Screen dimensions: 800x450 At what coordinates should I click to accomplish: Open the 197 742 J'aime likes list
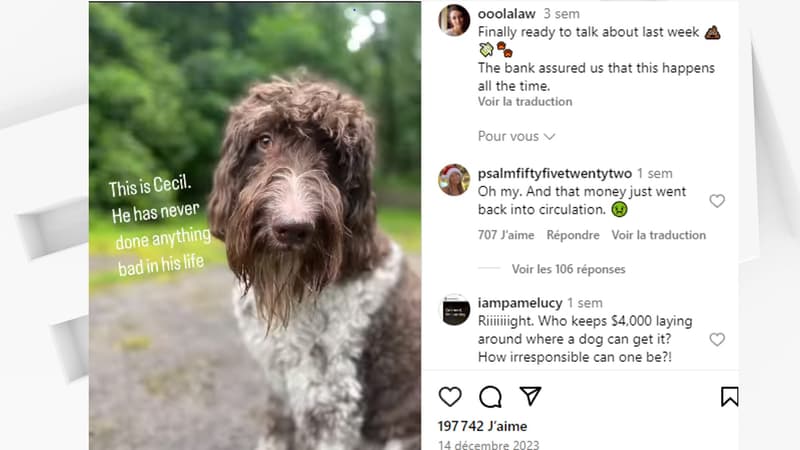click(x=482, y=426)
